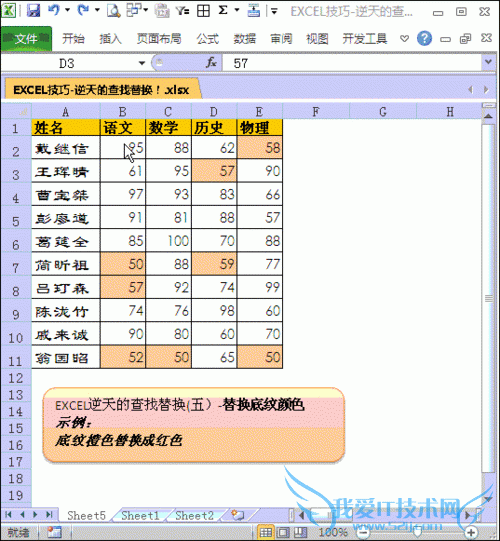Open Excel Help question mark icon
Screen dimensions: 500x541
424,38
